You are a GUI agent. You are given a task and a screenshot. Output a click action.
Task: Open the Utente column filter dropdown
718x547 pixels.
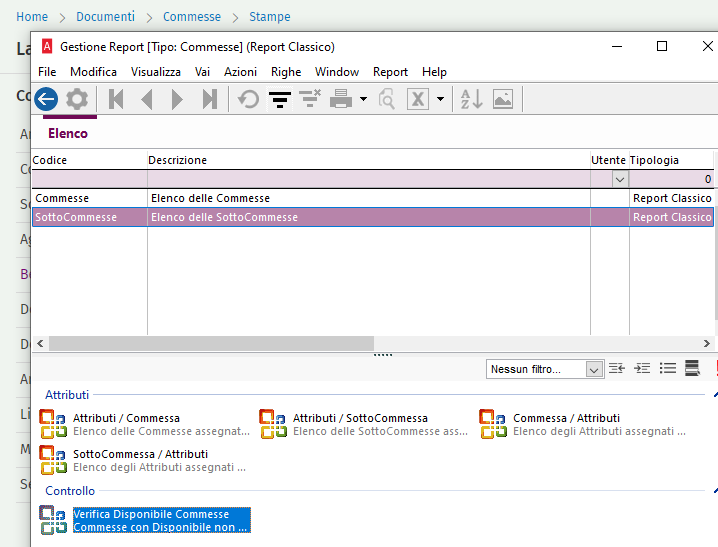[620, 179]
